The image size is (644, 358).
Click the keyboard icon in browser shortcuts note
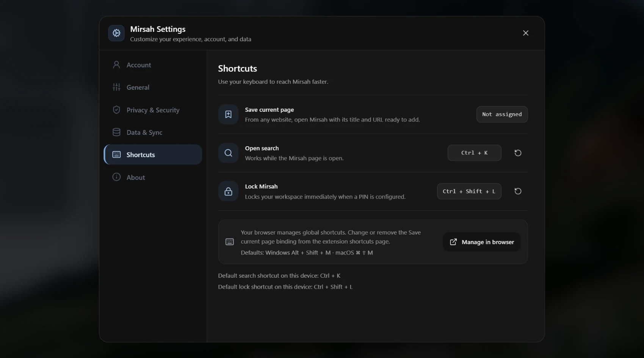pos(230,242)
